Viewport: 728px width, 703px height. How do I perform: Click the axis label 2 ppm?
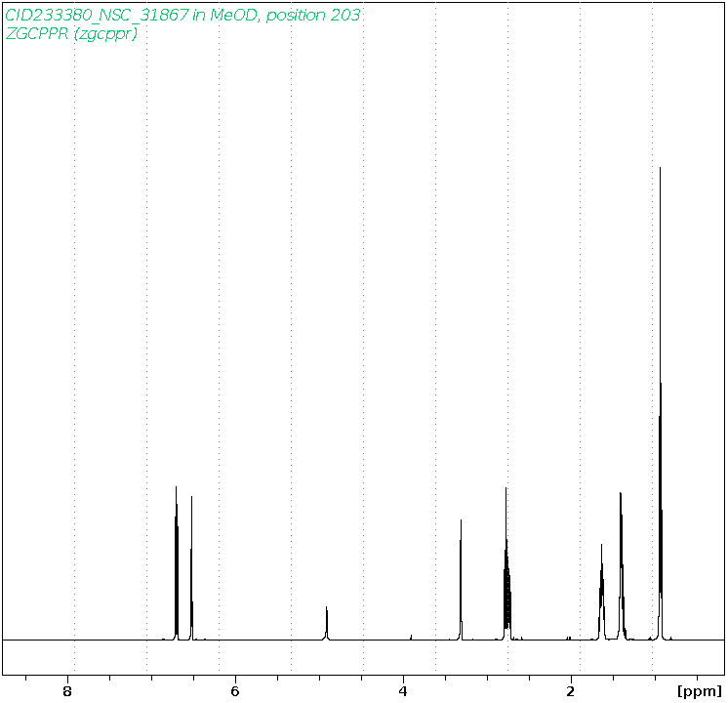pyautogui.click(x=570, y=691)
